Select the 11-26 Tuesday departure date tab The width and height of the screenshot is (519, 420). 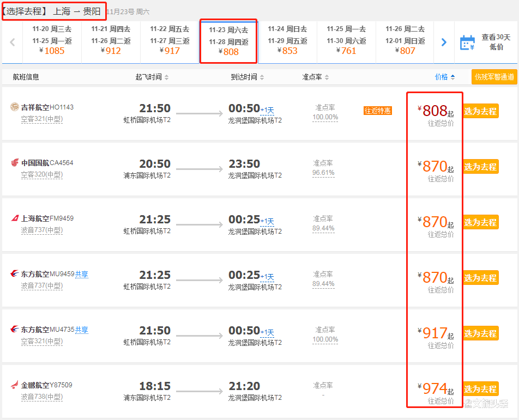(x=405, y=41)
